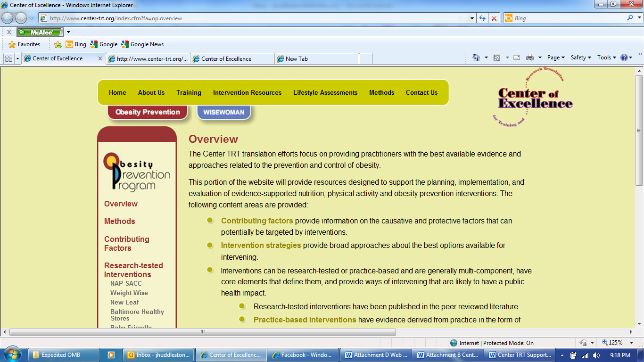
Task: Expand the address bar URL history dropdown
Action: (x=472, y=18)
